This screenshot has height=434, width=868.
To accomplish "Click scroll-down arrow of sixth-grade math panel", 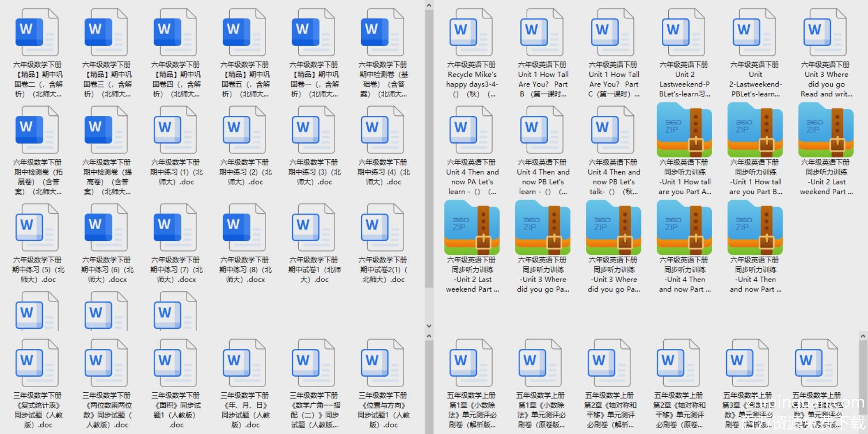I will [429, 326].
